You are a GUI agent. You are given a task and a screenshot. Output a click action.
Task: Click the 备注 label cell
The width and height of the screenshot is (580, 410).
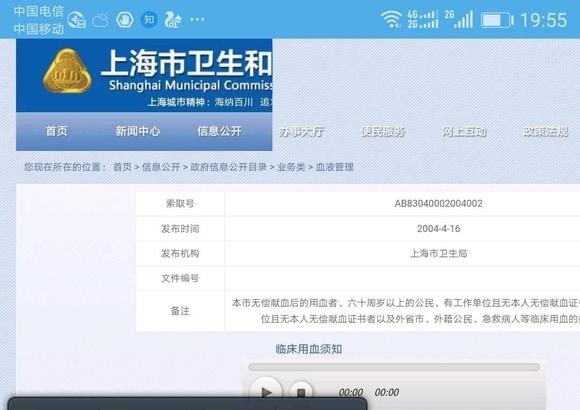180,311
